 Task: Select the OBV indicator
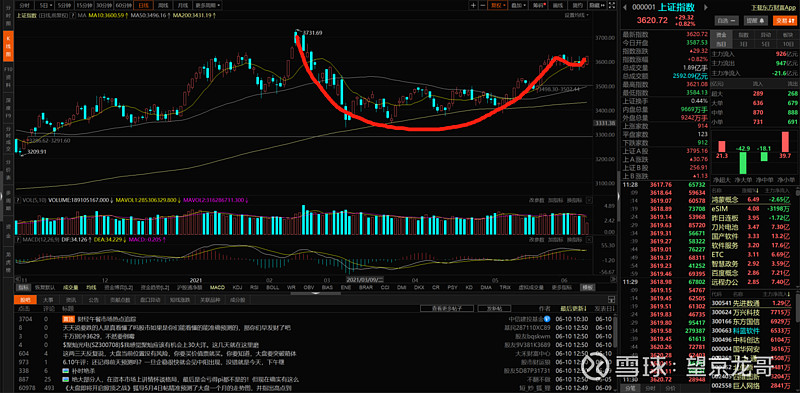309,287
